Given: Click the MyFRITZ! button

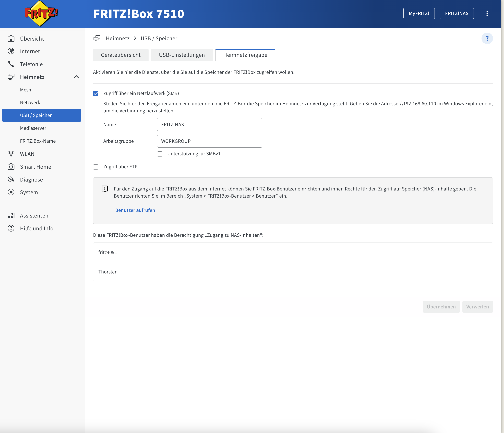Looking at the screenshot, I should point(419,13).
